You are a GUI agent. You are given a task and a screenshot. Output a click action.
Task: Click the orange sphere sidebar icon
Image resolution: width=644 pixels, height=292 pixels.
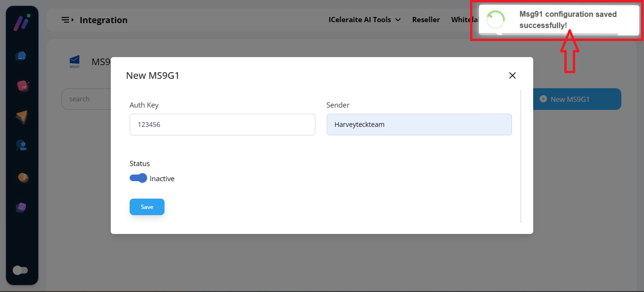23,177
